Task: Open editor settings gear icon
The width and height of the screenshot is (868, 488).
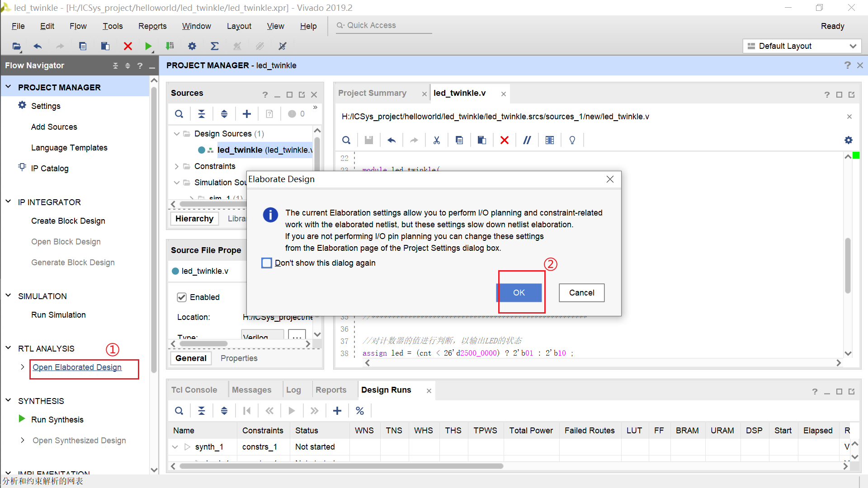Action: [849, 140]
